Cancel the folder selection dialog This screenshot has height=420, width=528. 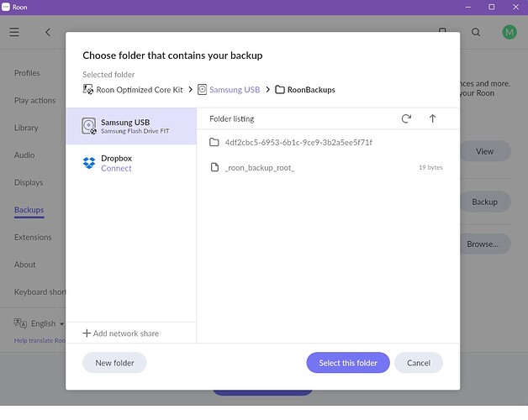pos(418,363)
